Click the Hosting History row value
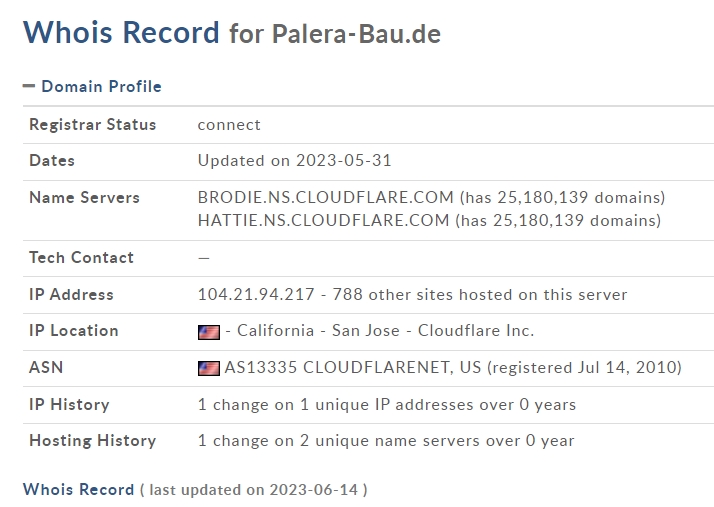714x507 pixels. point(386,441)
